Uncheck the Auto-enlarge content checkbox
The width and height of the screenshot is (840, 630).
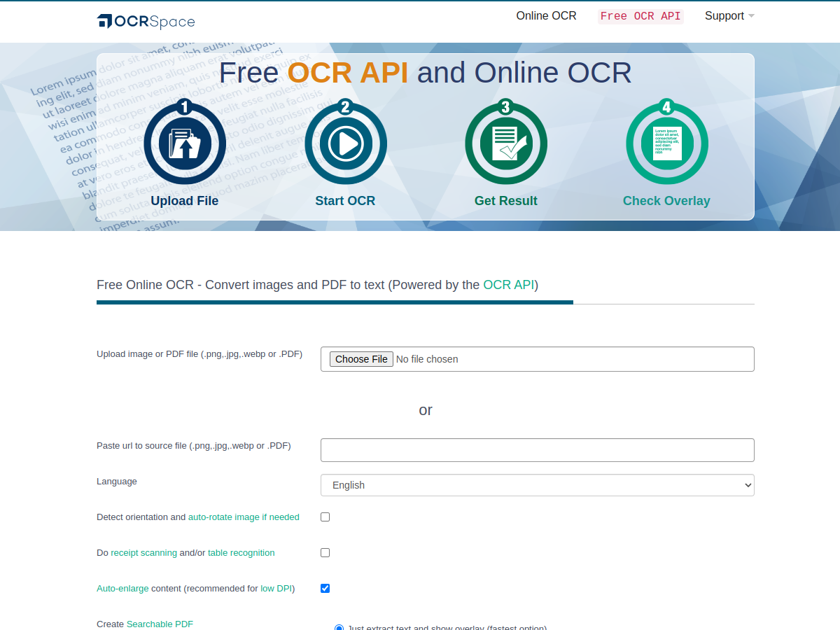click(x=325, y=589)
